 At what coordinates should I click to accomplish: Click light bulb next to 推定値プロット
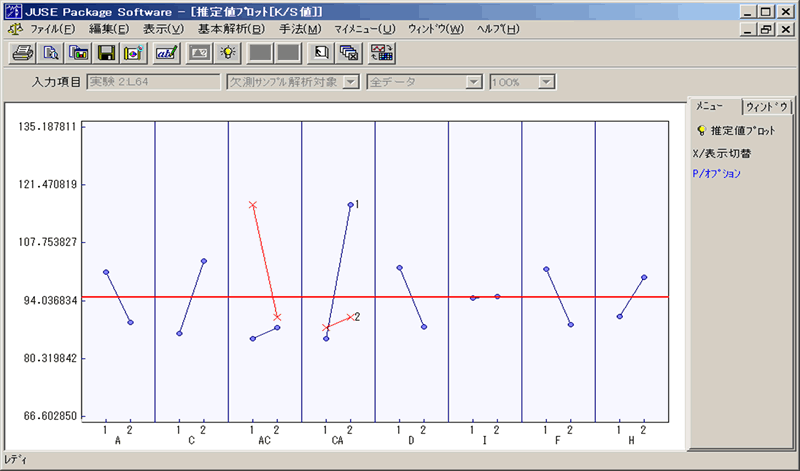click(701, 131)
